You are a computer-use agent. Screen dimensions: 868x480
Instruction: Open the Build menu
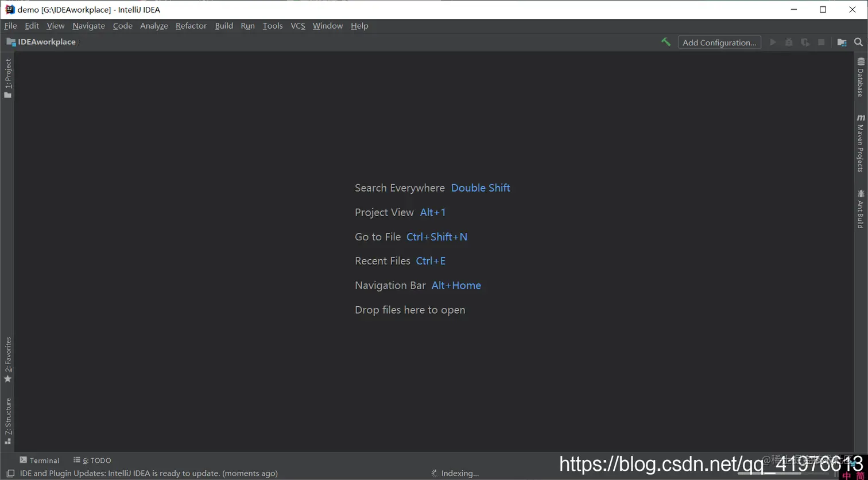point(224,26)
